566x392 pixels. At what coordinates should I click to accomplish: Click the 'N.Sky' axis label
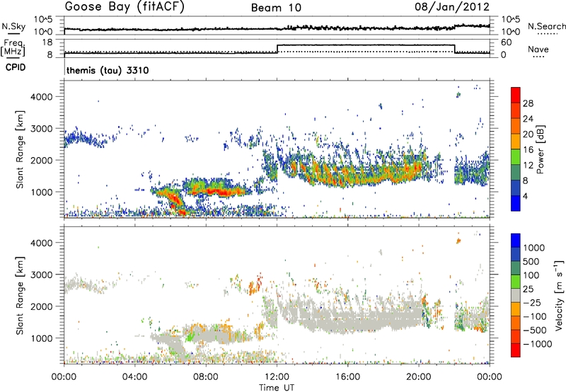point(13,26)
